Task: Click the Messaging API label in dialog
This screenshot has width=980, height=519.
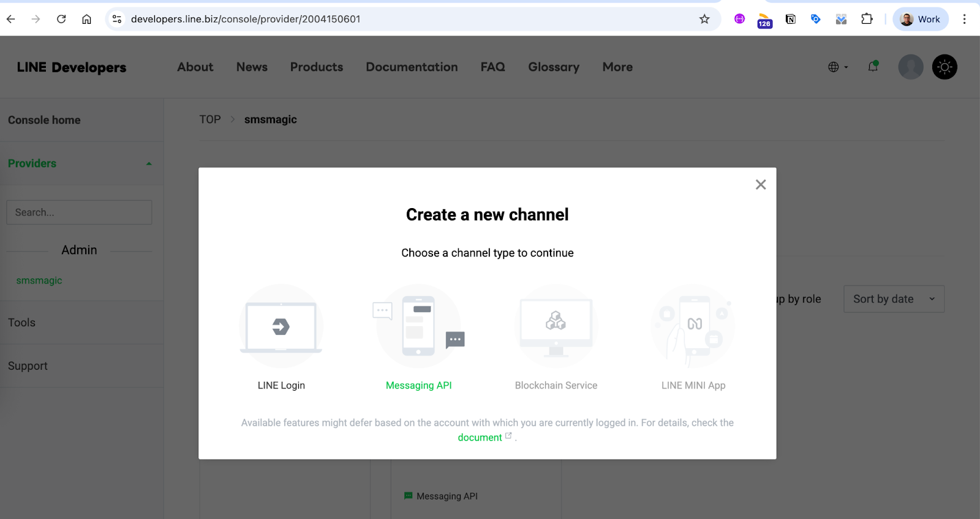Action: (419, 386)
